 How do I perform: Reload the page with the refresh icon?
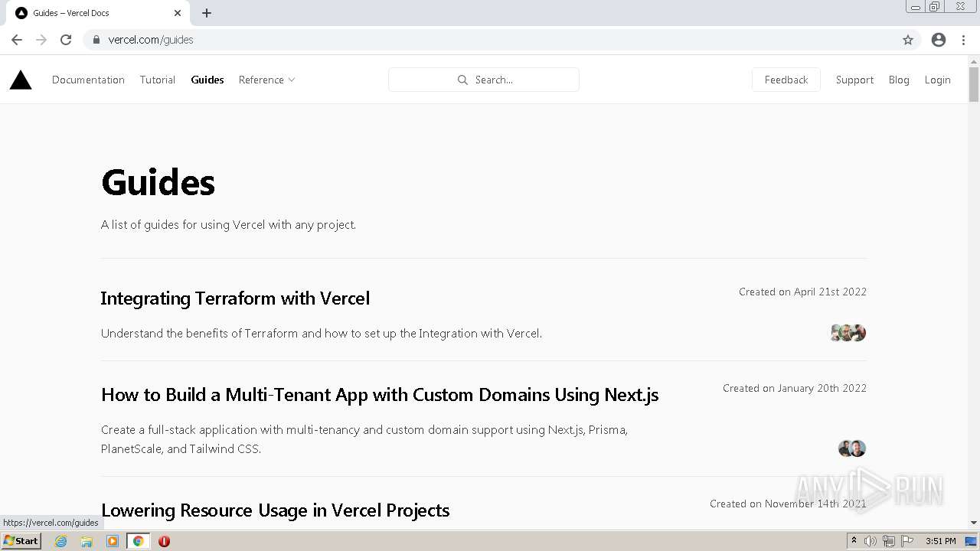tap(66, 40)
